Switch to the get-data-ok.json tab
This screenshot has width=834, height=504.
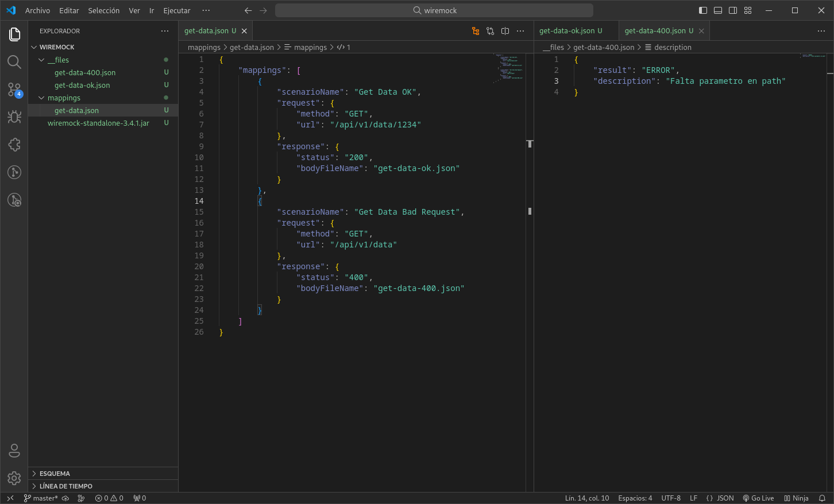567,31
